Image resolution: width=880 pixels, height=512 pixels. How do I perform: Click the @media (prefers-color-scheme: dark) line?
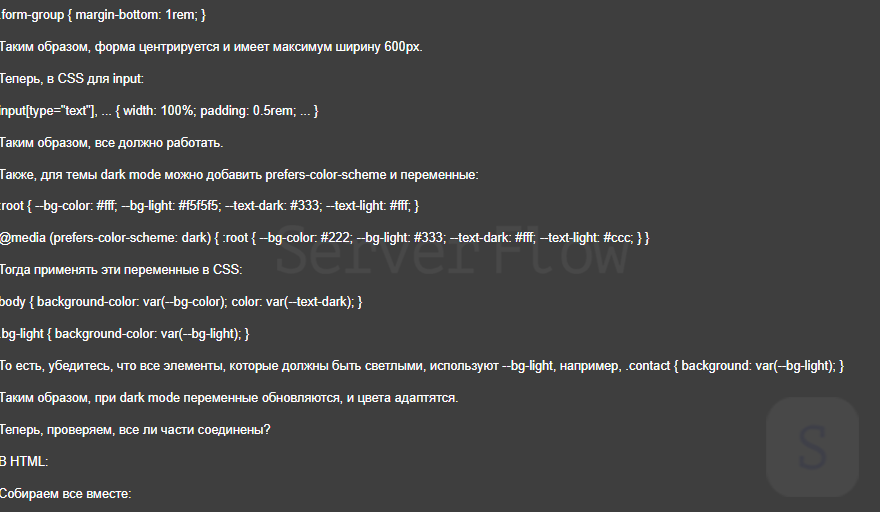click(x=325, y=238)
